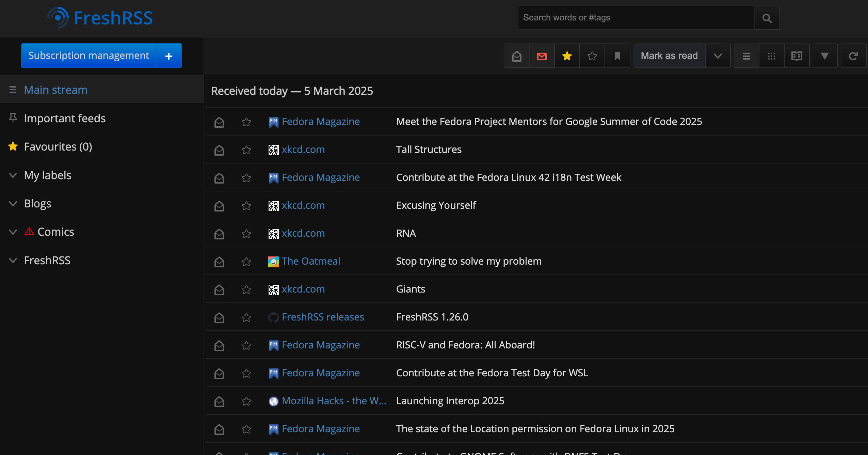Screen dimensions: 868x455
Task: Click the empty star secondary filter icon
Action: [592, 56]
